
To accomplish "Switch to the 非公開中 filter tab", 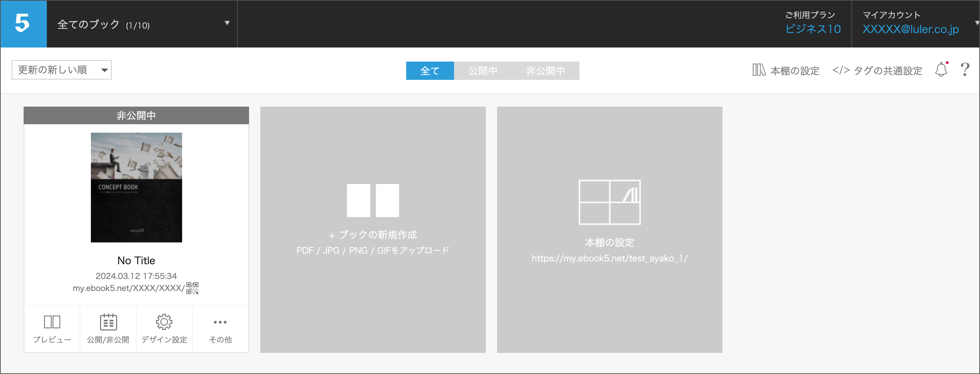I will pos(545,71).
